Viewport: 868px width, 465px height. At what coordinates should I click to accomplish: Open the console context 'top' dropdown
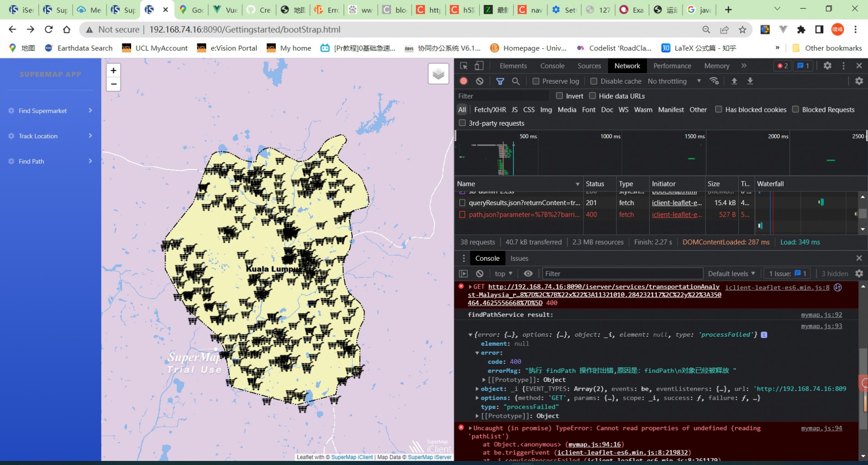pos(503,274)
